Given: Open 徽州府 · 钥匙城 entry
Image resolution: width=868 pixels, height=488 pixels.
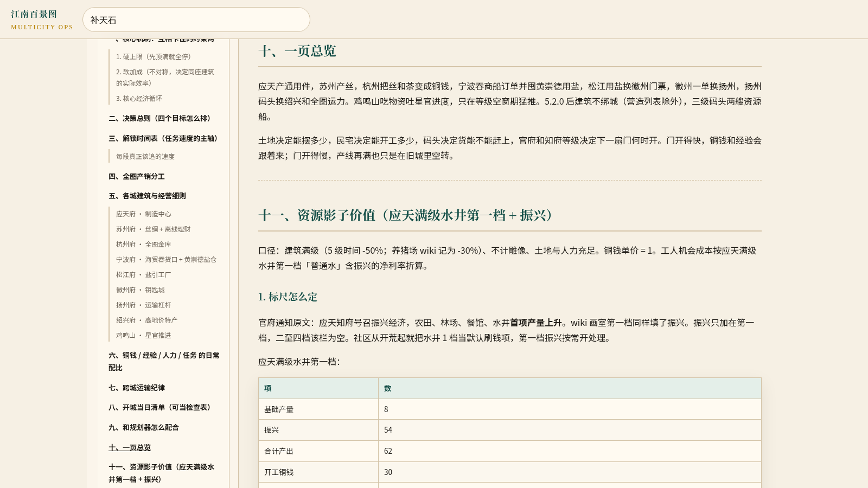Looking at the screenshot, I should click(x=140, y=290).
